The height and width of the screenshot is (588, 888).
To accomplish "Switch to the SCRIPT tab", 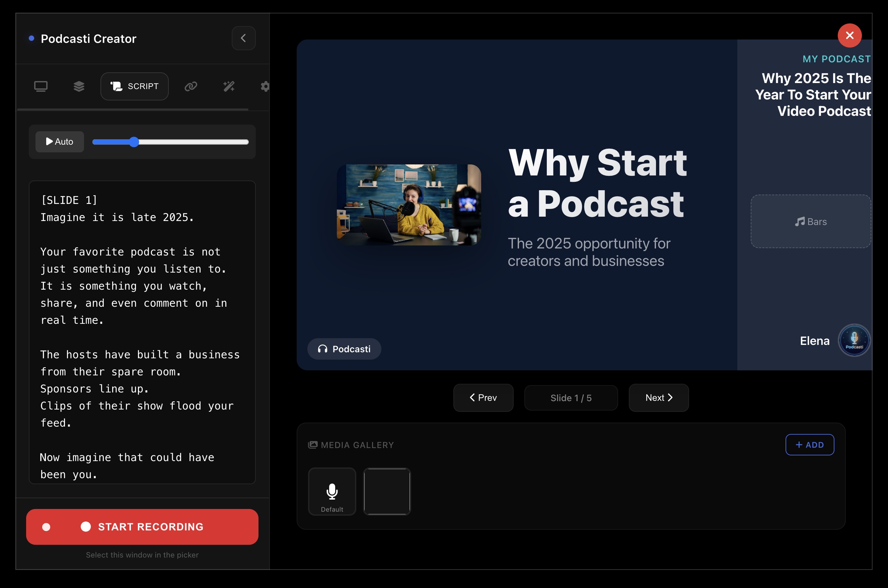I will [x=134, y=86].
